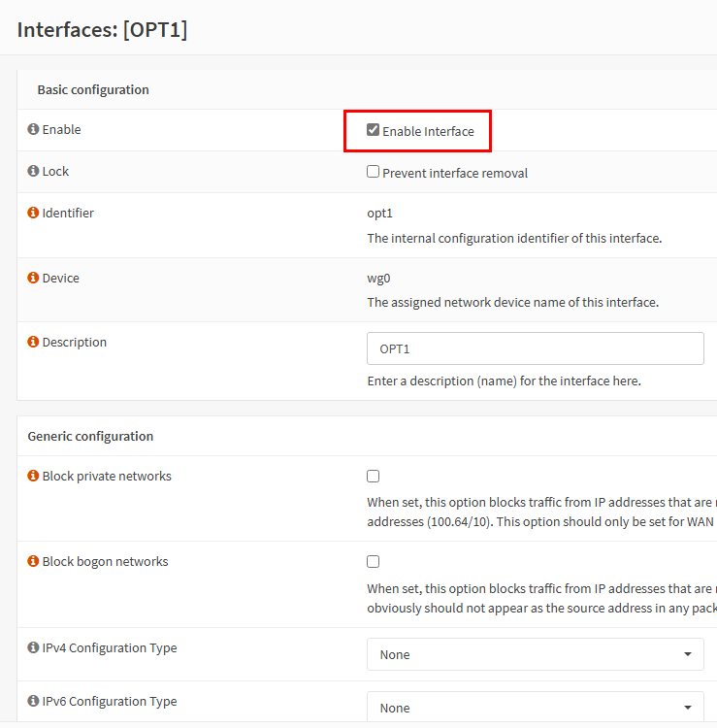Open the IPv4 Configuration Type dropdown
Screen dimensions: 717x728
click(x=535, y=654)
